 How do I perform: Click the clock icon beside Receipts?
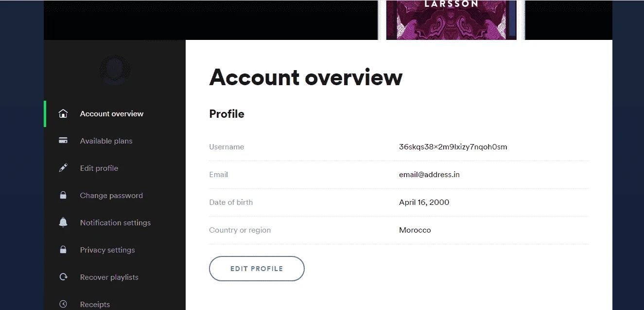[63, 304]
